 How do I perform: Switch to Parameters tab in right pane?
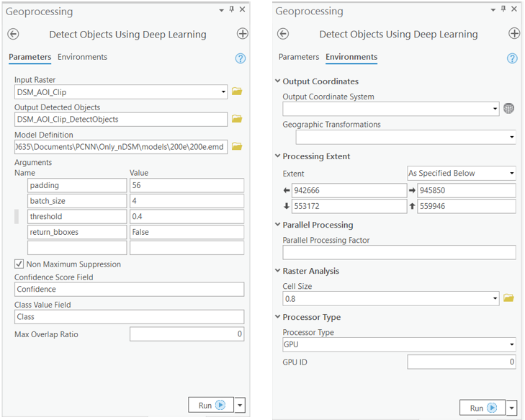click(x=298, y=57)
